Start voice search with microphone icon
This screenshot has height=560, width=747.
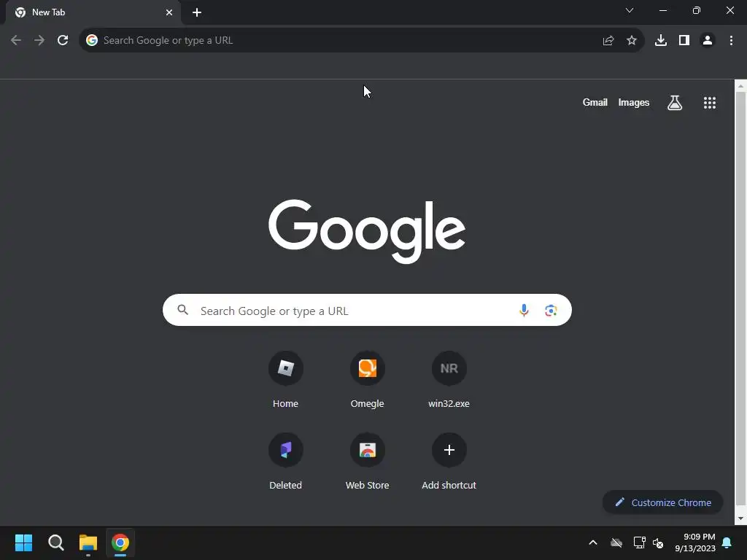coord(524,311)
